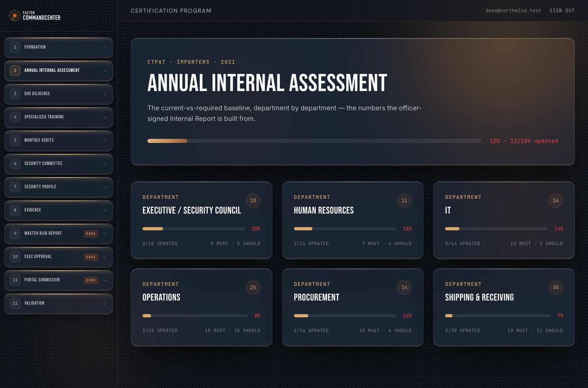Expand the Evidence chevron

[x=105, y=210]
